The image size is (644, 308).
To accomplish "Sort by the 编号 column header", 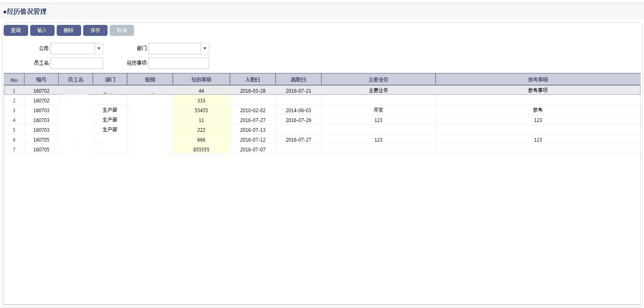I will pos(41,80).
